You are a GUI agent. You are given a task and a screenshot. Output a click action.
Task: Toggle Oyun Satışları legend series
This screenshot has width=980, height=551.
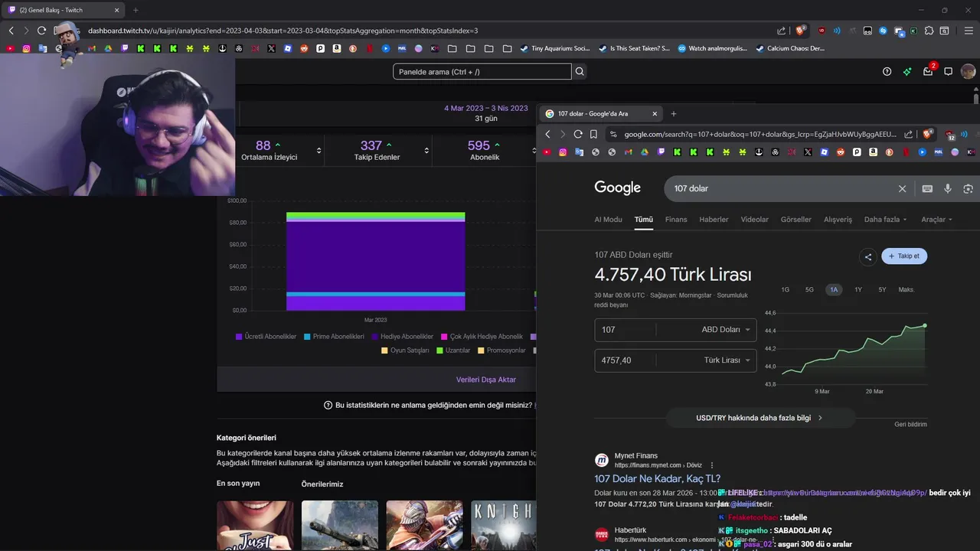pos(405,350)
